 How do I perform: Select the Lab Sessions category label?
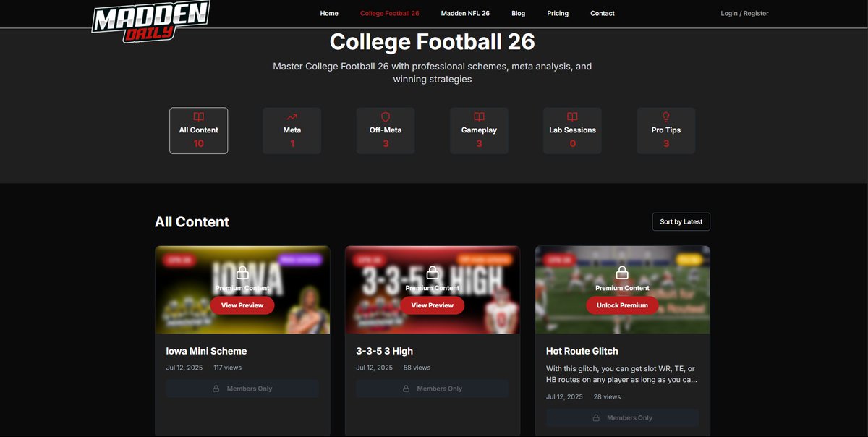pyautogui.click(x=572, y=130)
